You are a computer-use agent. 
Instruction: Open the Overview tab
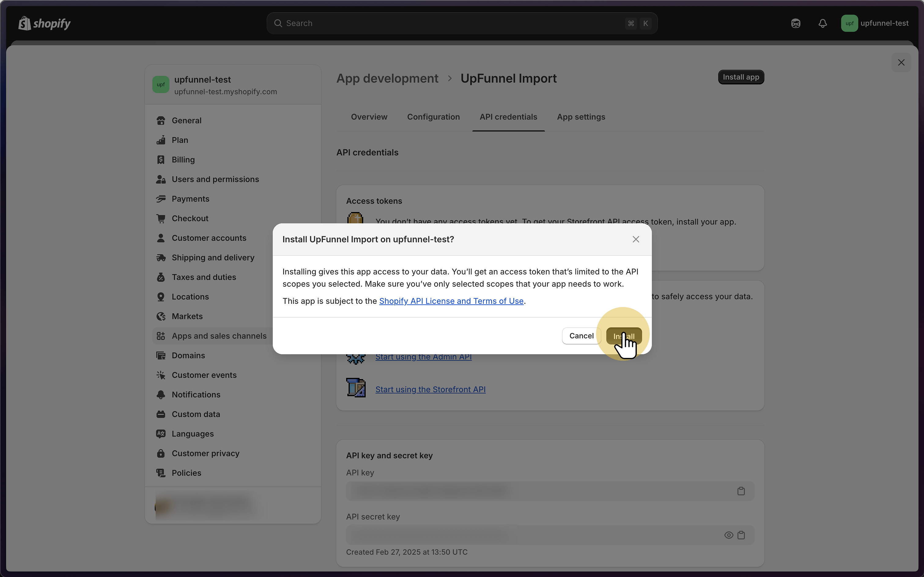(x=369, y=117)
